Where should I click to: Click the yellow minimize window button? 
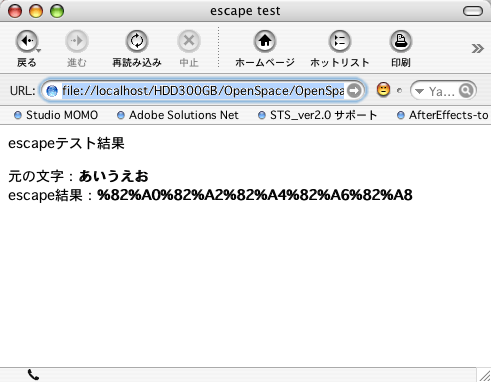(x=36, y=11)
